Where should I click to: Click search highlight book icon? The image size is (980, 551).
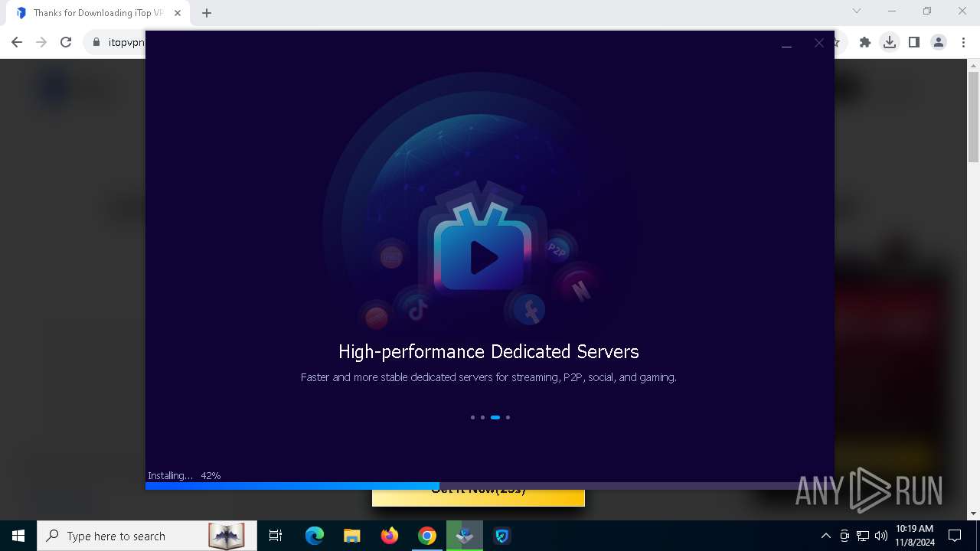[227, 536]
